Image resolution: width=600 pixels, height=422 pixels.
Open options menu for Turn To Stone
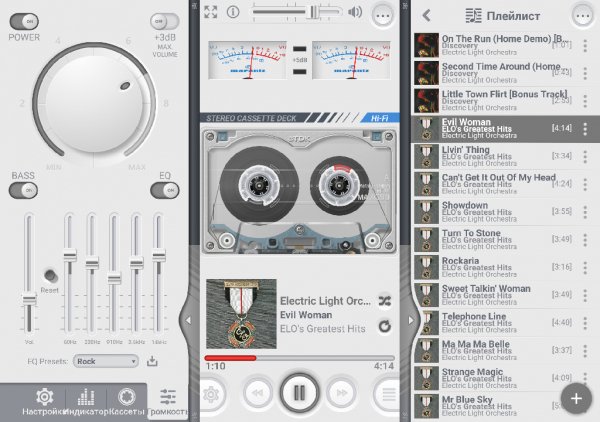tap(585, 240)
